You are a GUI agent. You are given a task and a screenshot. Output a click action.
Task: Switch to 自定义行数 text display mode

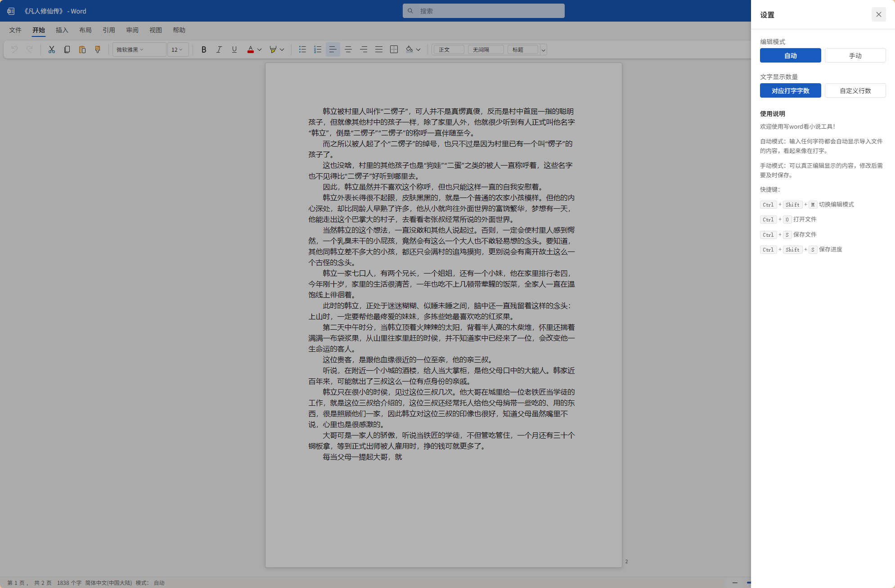(855, 90)
